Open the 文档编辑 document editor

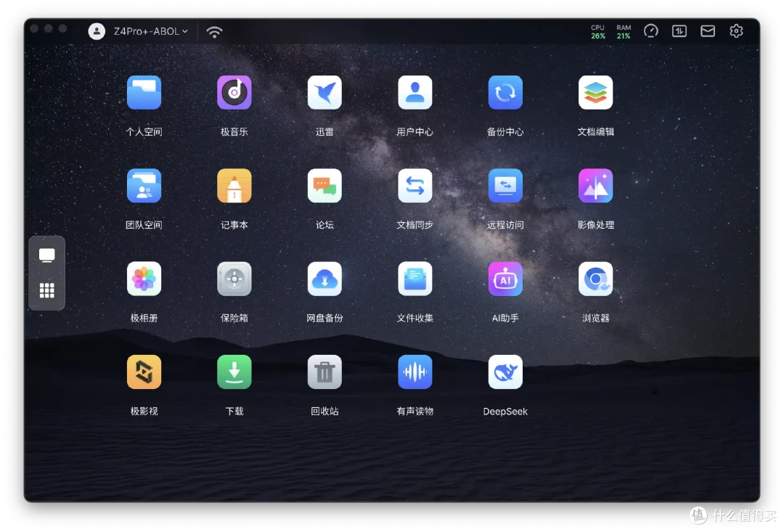[x=595, y=92]
